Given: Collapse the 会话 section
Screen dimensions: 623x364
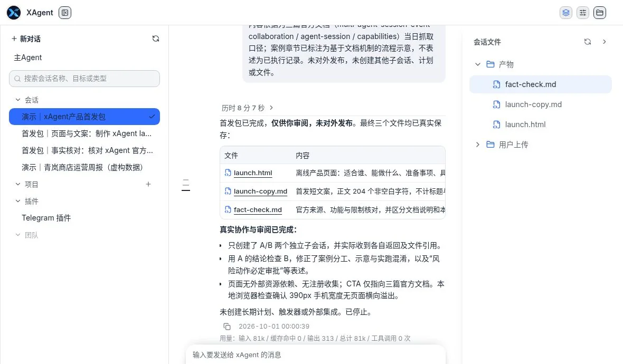Looking at the screenshot, I should pyautogui.click(x=18, y=100).
